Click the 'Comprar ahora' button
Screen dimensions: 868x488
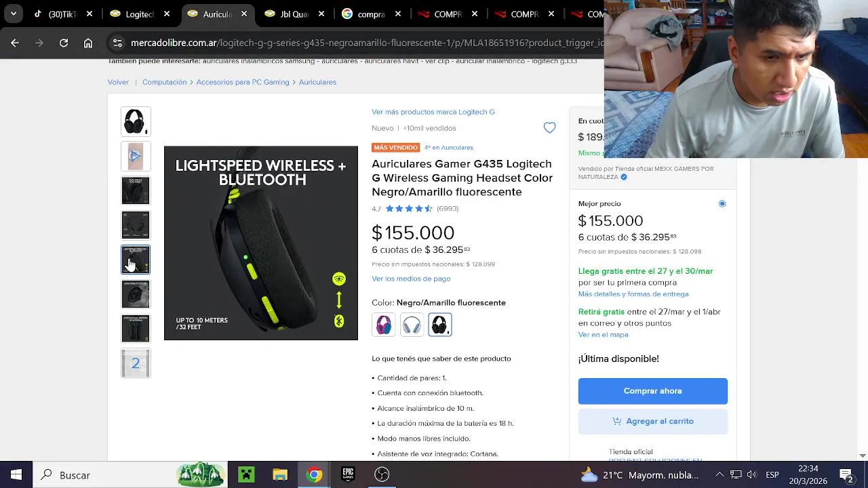pos(653,391)
